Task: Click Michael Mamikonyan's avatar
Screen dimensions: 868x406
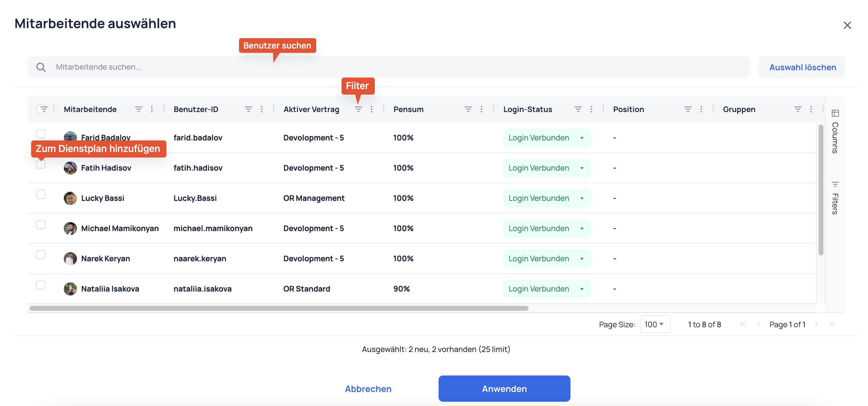Action: click(70, 228)
